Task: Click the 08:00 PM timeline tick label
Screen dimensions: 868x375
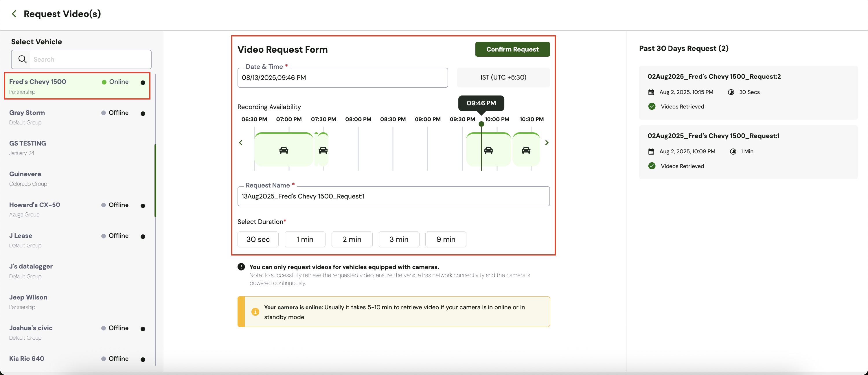Action: [x=358, y=119]
